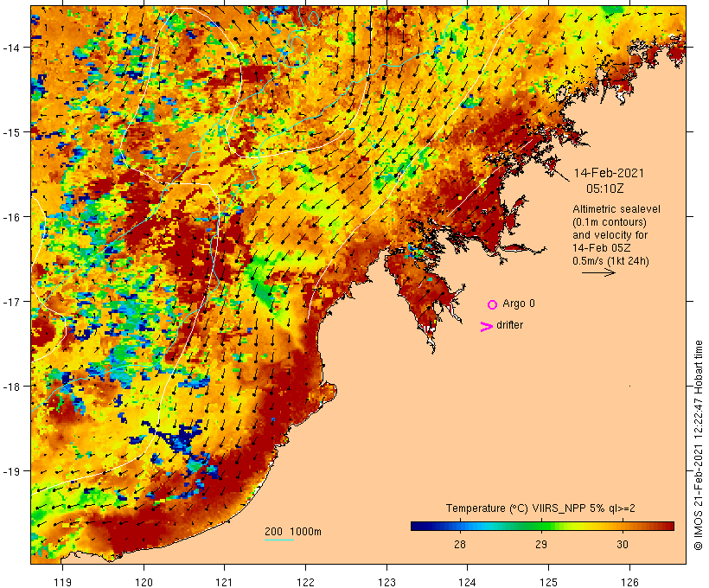Click the '05:10Z' time text
Viewport: 709px width, 588px height.
pos(605,189)
